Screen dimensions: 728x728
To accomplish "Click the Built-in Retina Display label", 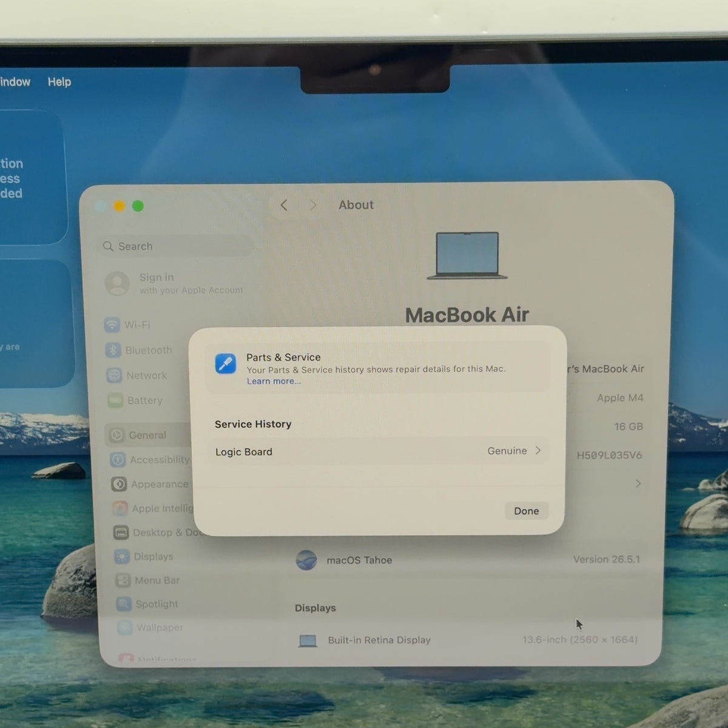I will tap(379, 640).
